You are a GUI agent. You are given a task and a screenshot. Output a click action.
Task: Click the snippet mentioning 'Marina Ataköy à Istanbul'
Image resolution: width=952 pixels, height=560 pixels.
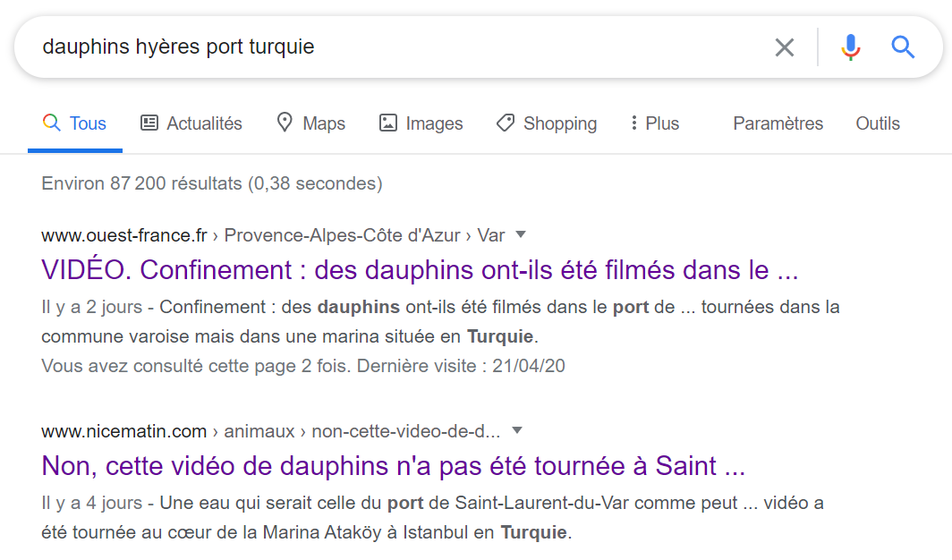[x=432, y=518]
